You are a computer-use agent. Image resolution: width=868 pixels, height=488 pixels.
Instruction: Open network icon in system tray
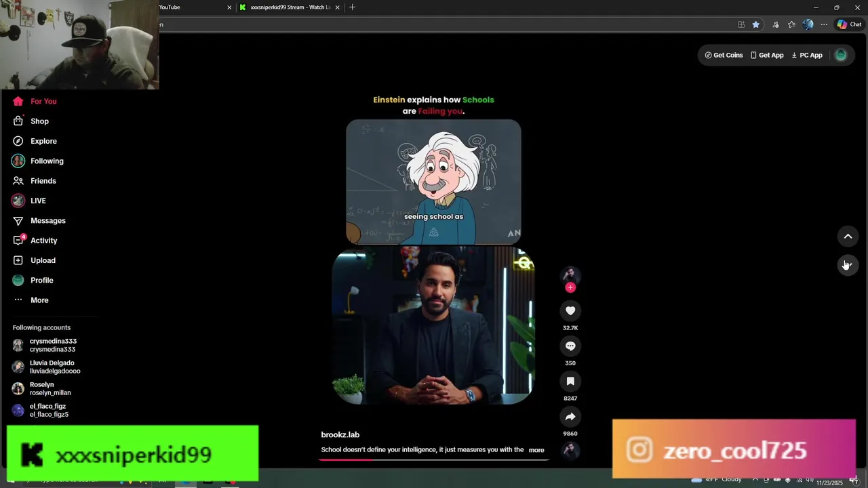tap(799, 480)
